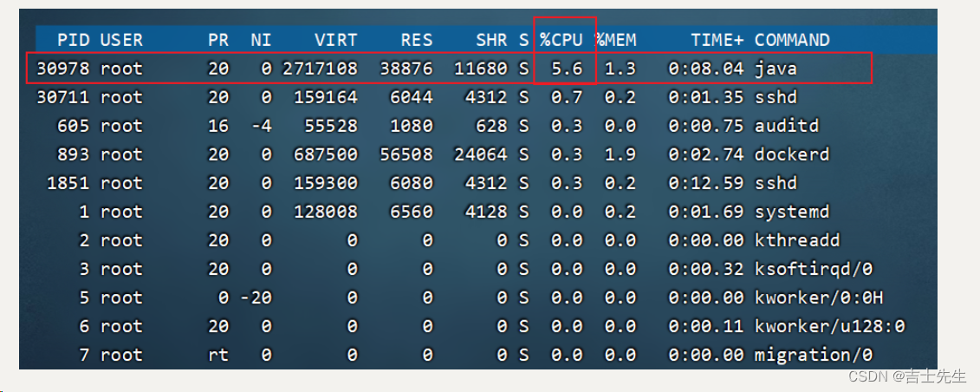Viewport: 980px width, 392px height.
Task: Click the RES value 56508
Action: 406,154
